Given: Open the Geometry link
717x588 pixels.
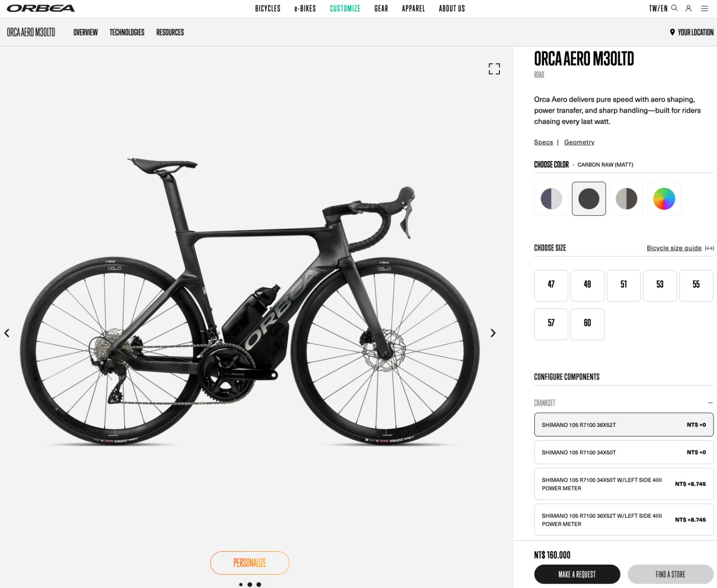Looking at the screenshot, I should (579, 142).
